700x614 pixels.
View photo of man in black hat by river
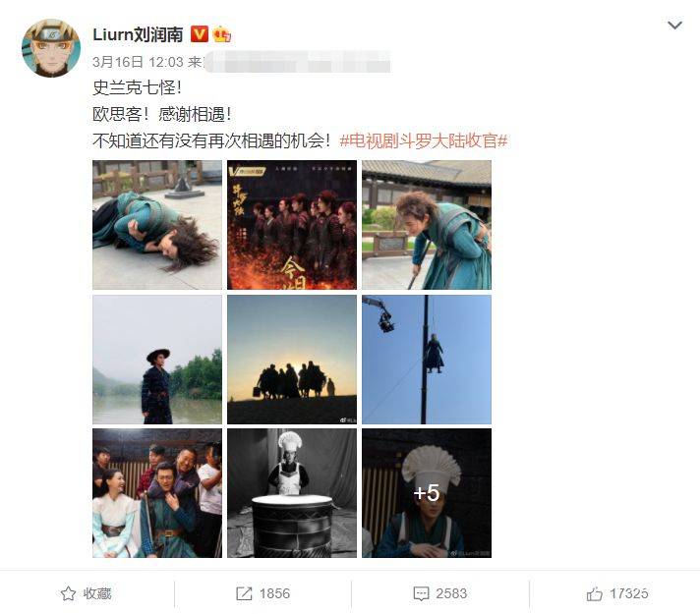point(157,360)
